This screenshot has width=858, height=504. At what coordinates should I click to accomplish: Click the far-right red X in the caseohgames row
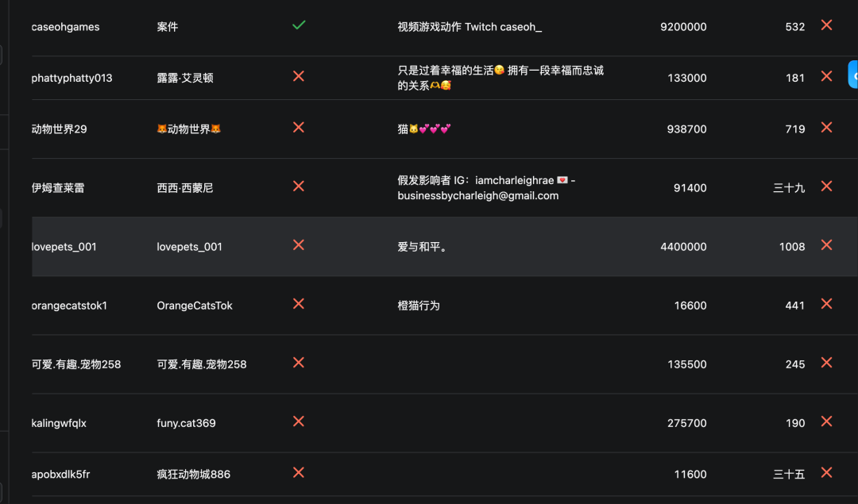tap(826, 25)
